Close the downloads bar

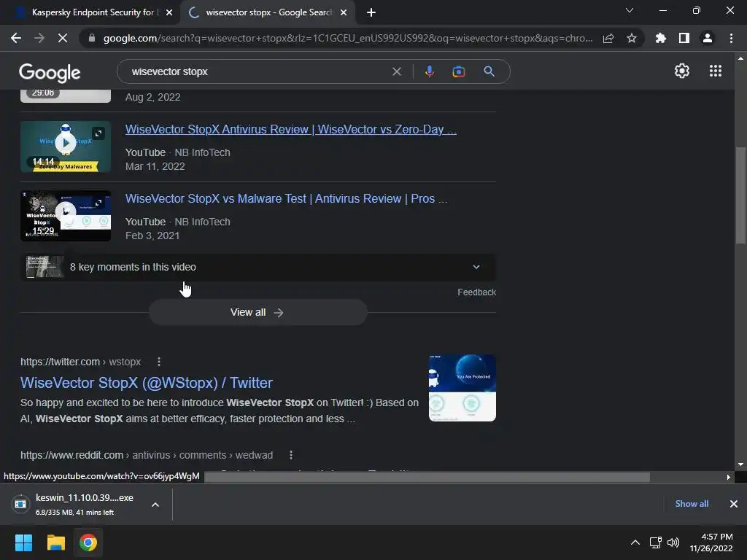[734, 504]
